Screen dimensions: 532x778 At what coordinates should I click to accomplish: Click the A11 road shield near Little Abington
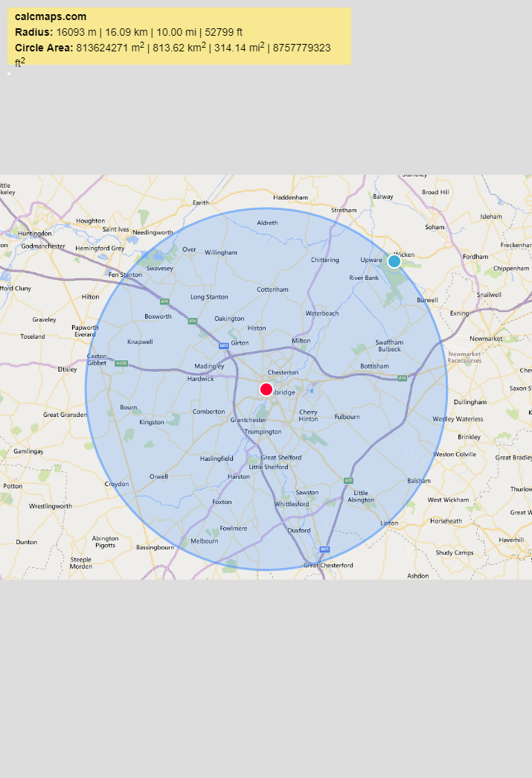coord(348,481)
